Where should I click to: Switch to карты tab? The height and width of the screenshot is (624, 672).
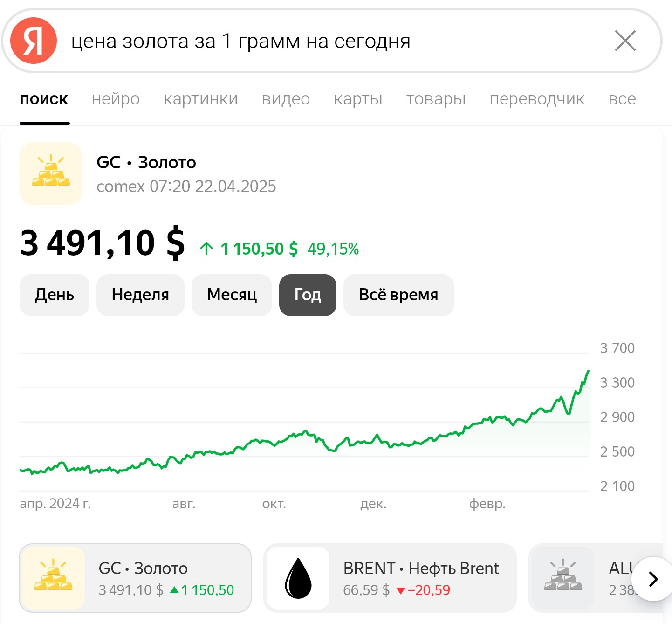coord(358,99)
